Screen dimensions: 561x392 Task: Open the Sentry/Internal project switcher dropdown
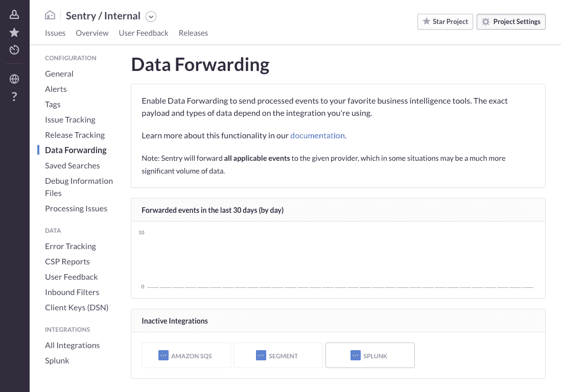pyautogui.click(x=151, y=16)
